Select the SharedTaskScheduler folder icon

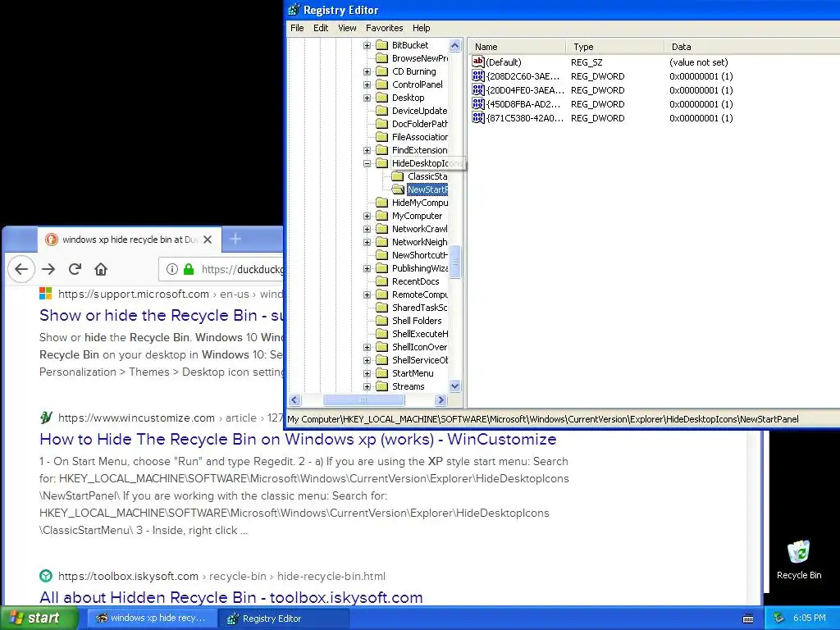click(382, 308)
